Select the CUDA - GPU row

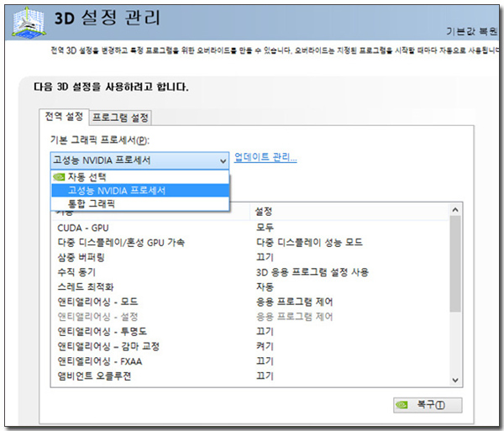point(250,228)
